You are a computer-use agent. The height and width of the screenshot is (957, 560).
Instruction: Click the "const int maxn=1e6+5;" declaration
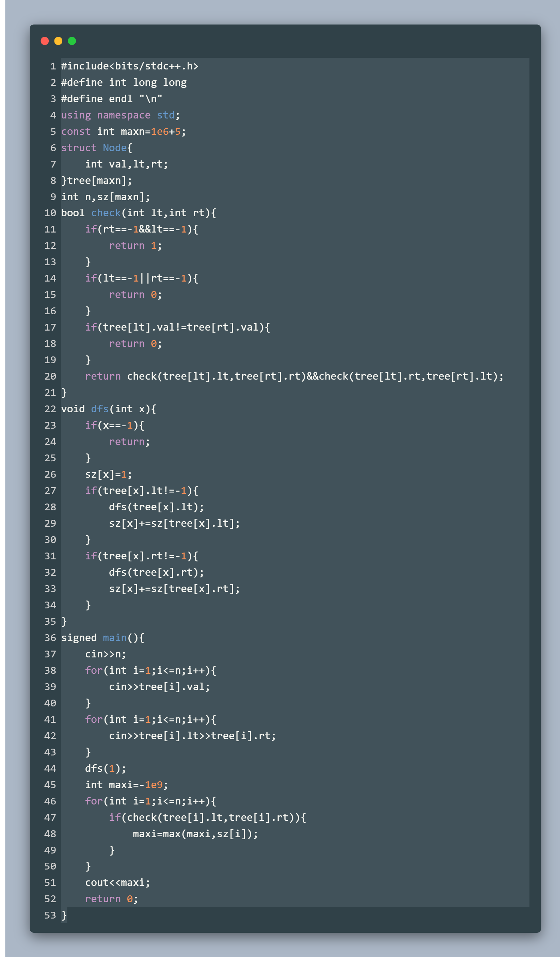(x=124, y=131)
